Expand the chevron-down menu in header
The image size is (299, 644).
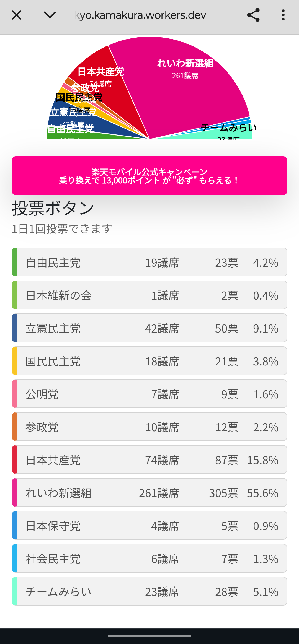point(50,15)
